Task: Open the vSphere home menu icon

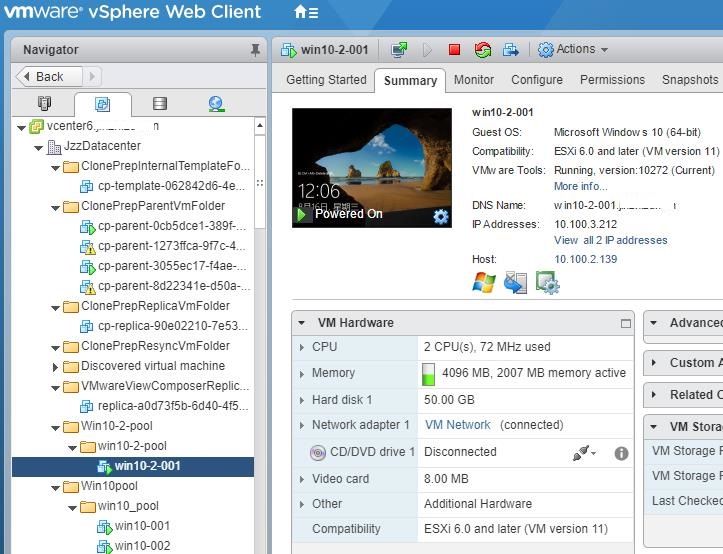Action: pyautogui.click(x=306, y=12)
